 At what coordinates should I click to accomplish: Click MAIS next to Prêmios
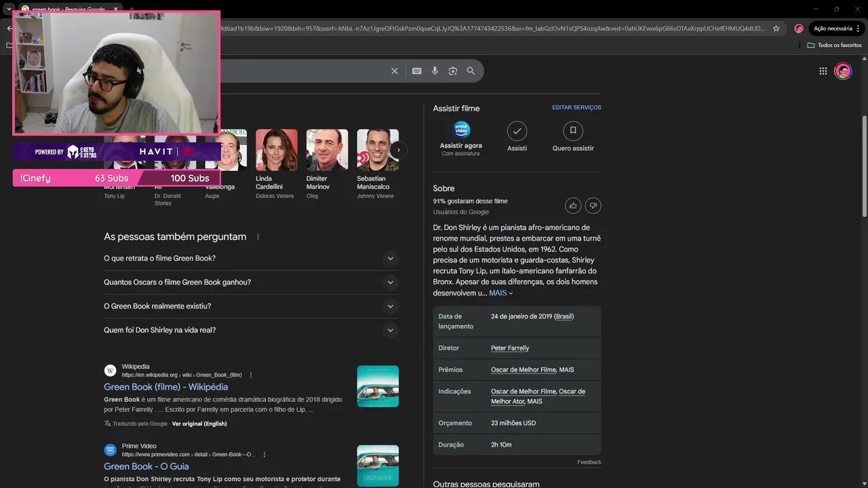click(566, 370)
